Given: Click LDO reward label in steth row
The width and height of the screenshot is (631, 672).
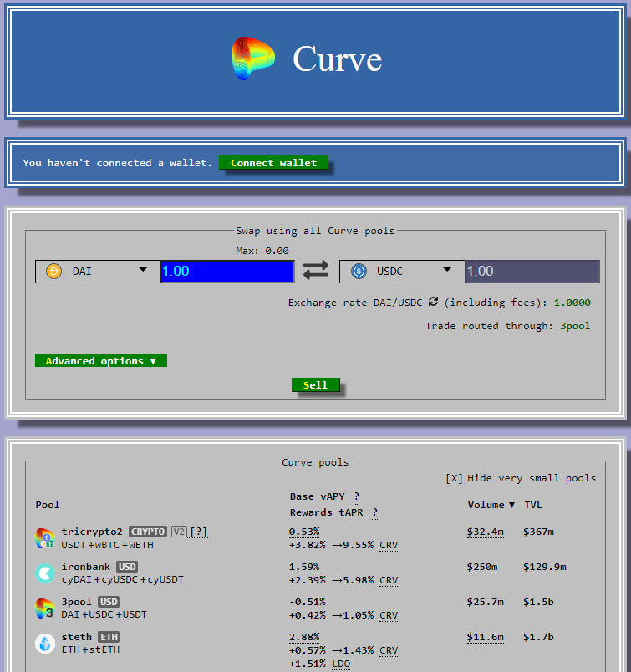Looking at the screenshot, I should pos(341,664).
